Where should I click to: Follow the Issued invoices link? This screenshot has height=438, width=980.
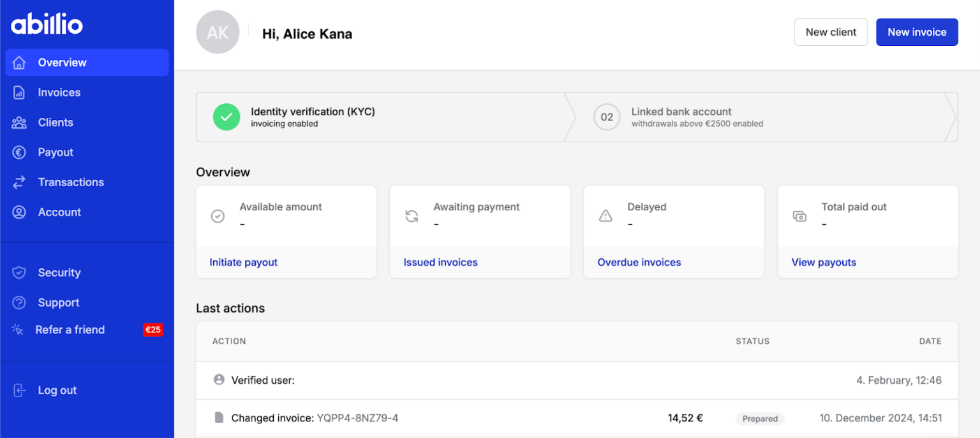440,262
